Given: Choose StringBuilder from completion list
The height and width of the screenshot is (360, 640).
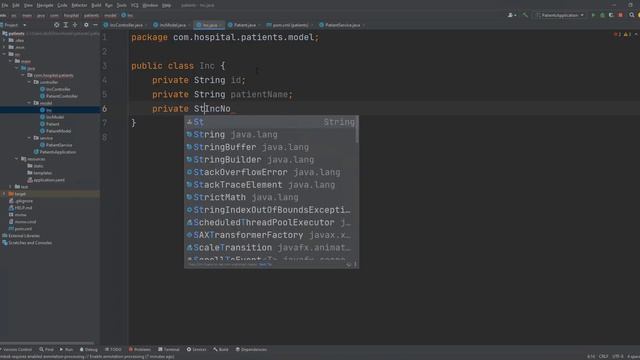Looking at the screenshot, I should click(x=271, y=160).
